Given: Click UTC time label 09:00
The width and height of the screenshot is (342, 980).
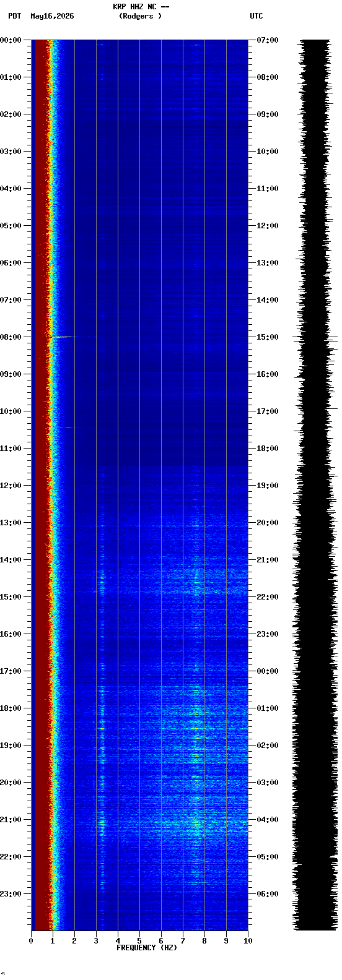Looking at the screenshot, I should pyautogui.click(x=268, y=114).
